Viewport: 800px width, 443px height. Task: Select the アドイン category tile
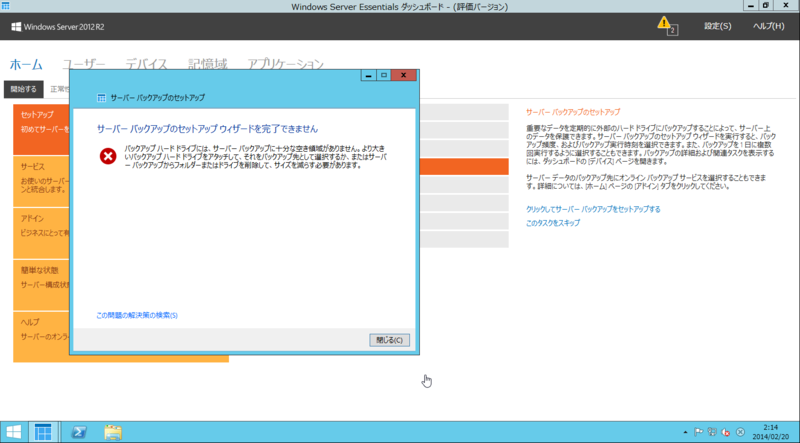click(x=41, y=233)
